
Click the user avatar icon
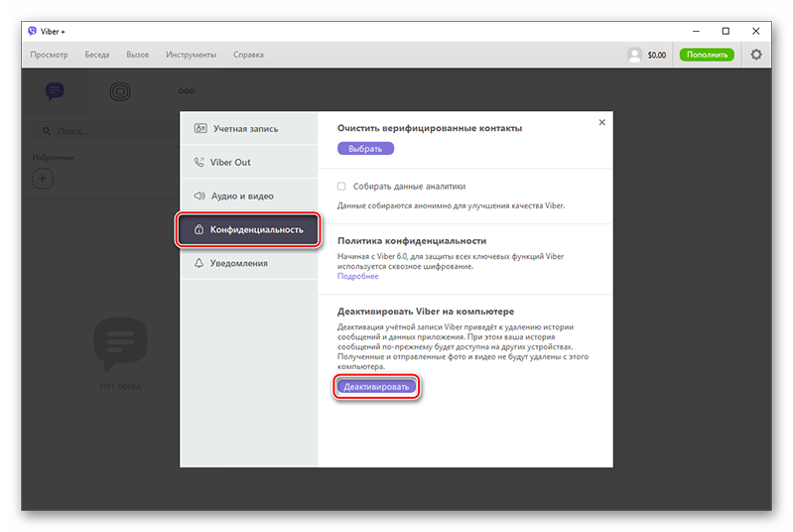click(x=634, y=55)
